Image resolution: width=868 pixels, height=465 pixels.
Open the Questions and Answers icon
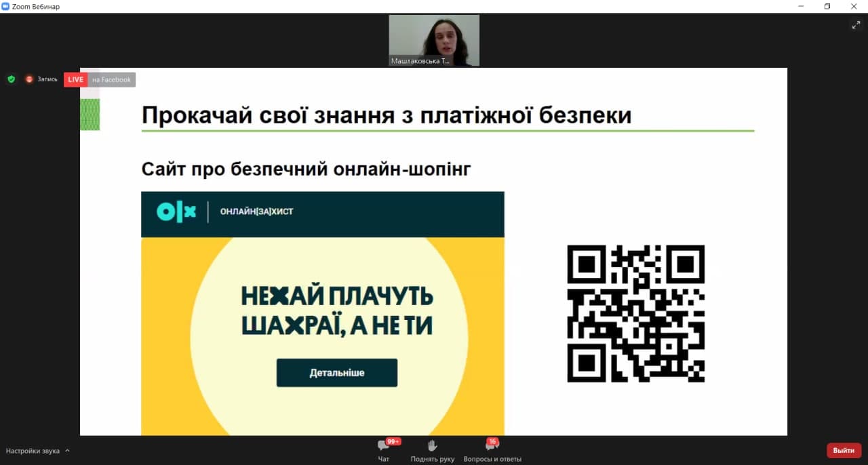(x=492, y=446)
